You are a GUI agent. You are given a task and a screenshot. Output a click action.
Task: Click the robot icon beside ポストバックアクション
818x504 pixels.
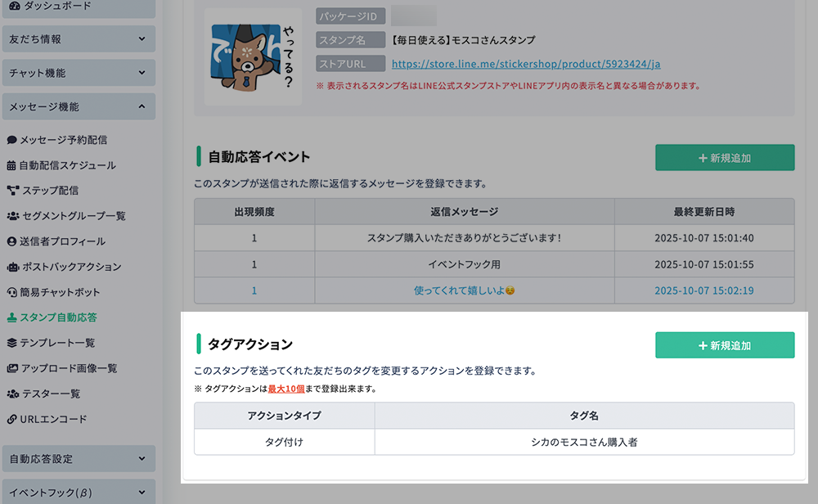pyautogui.click(x=12, y=267)
